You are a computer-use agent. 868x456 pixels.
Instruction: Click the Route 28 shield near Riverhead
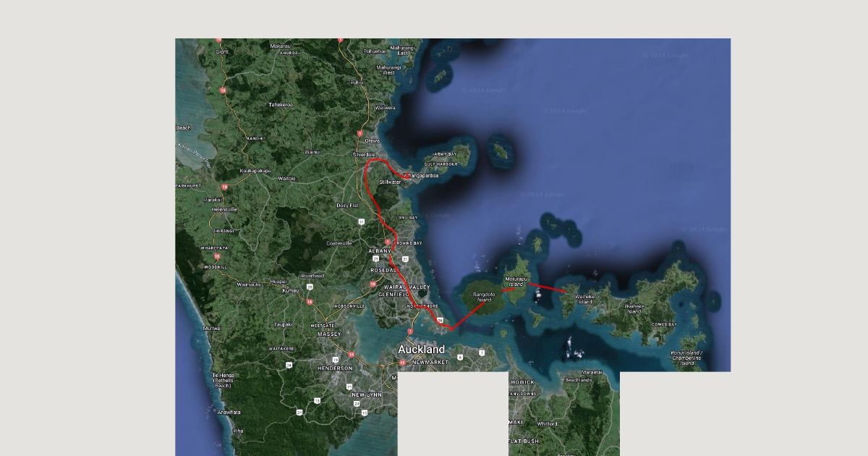coord(309,287)
